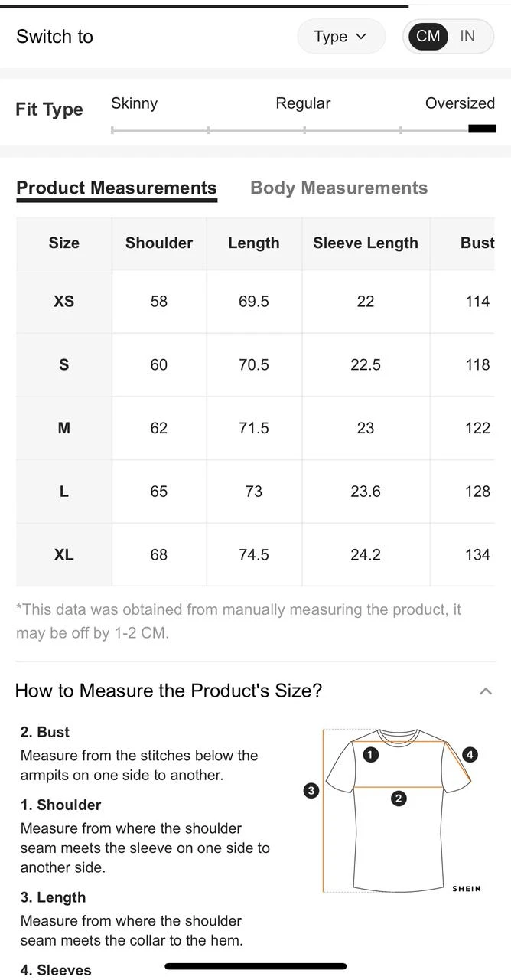Tap the XS size row header
Screen dimensions: 511x980
pos(64,302)
